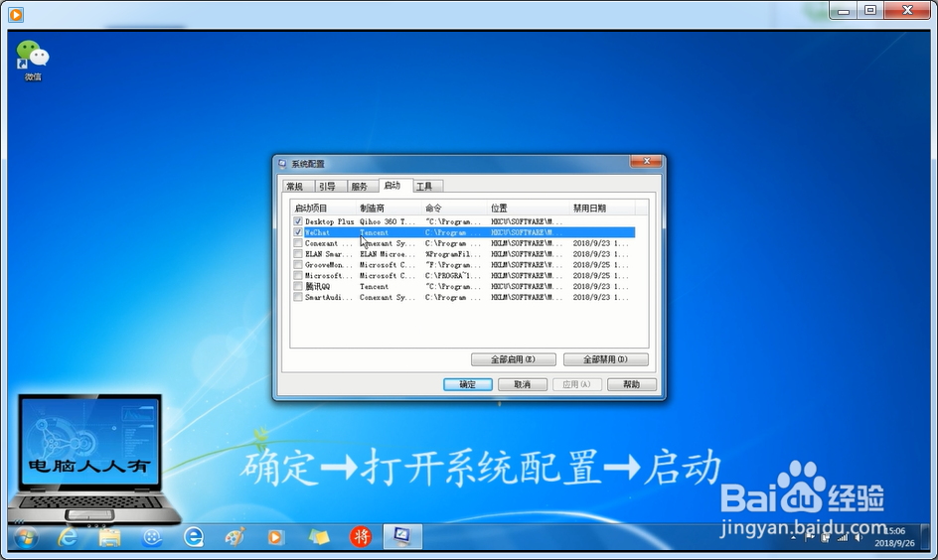Sort by 制造商 column header

click(x=389, y=208)
